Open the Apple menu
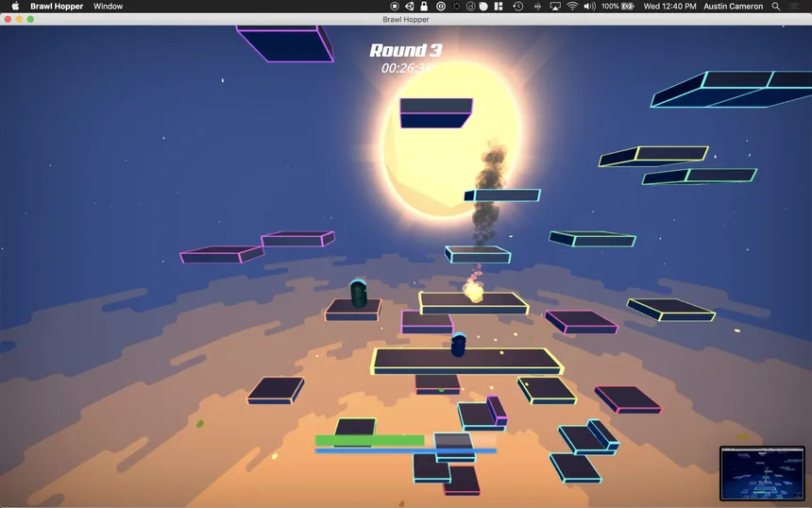 pos(15,7)
